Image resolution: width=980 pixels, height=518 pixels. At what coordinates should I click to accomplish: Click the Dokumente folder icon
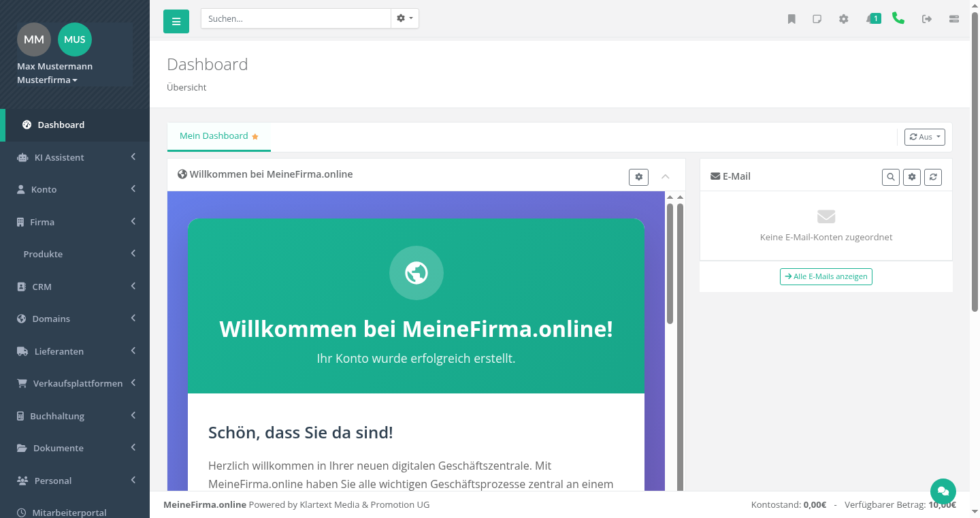point(22,448)
